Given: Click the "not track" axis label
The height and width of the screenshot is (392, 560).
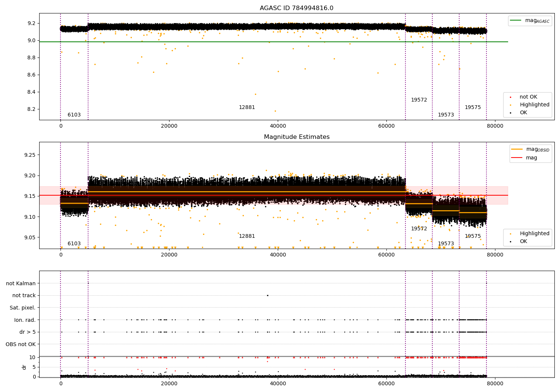Looking at the screenshot, I should click(24, 295).
